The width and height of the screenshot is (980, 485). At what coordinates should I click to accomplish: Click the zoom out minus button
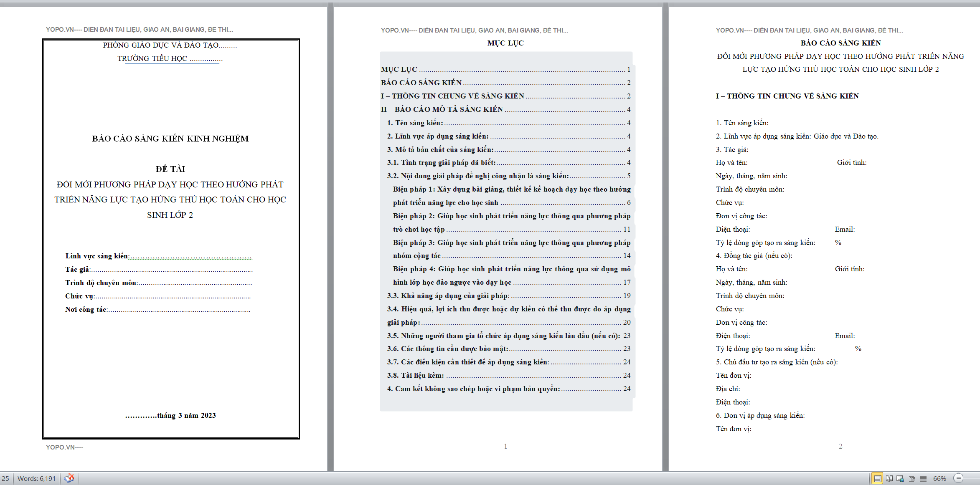(x=959, y=478)
